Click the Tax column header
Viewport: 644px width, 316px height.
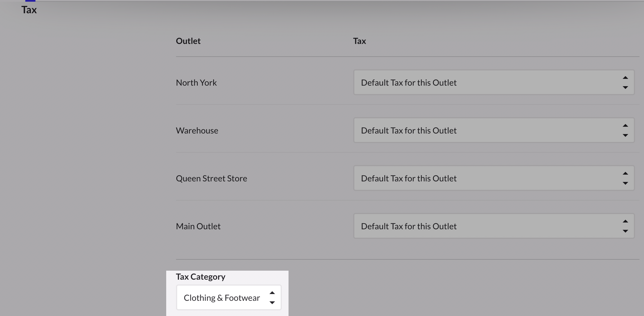point(359,41)
